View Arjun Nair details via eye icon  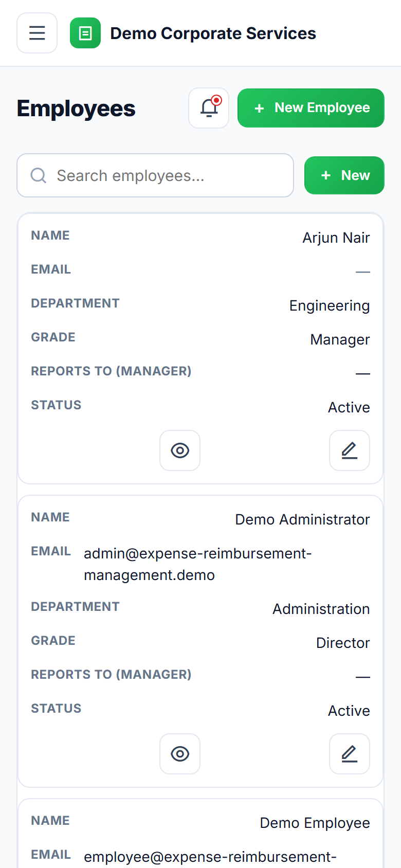click(180, 450)
